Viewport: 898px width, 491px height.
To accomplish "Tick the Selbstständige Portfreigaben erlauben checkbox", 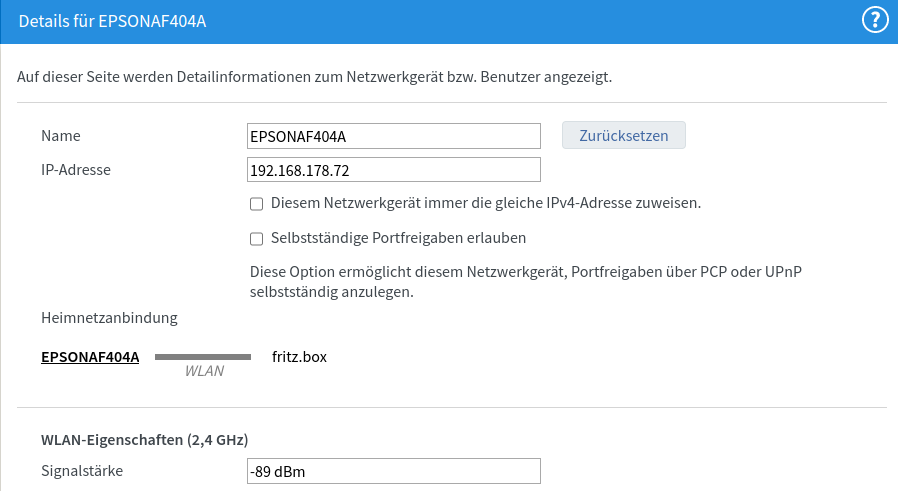I will click(x=257, y=239).
